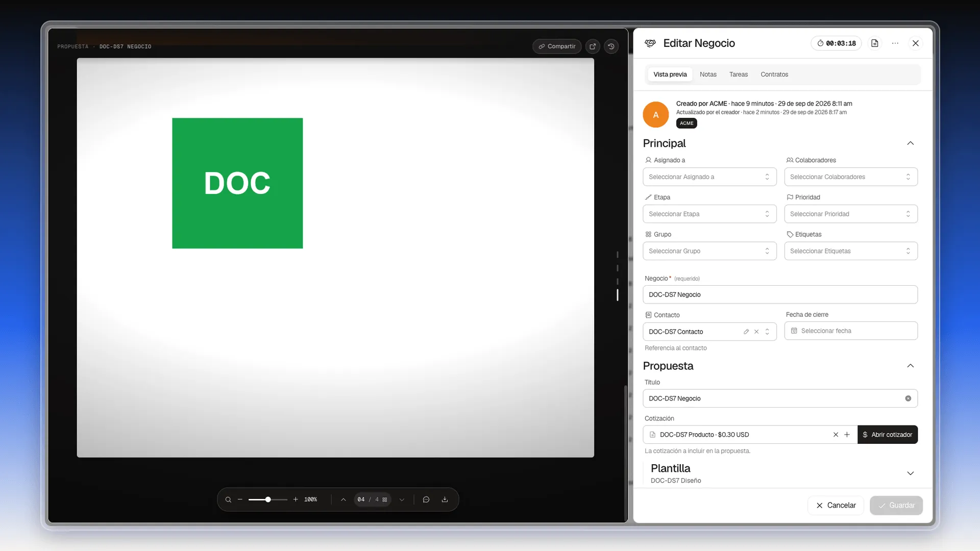Switch to the Tareas tab
980x551 pixels.
click(739, 74)
